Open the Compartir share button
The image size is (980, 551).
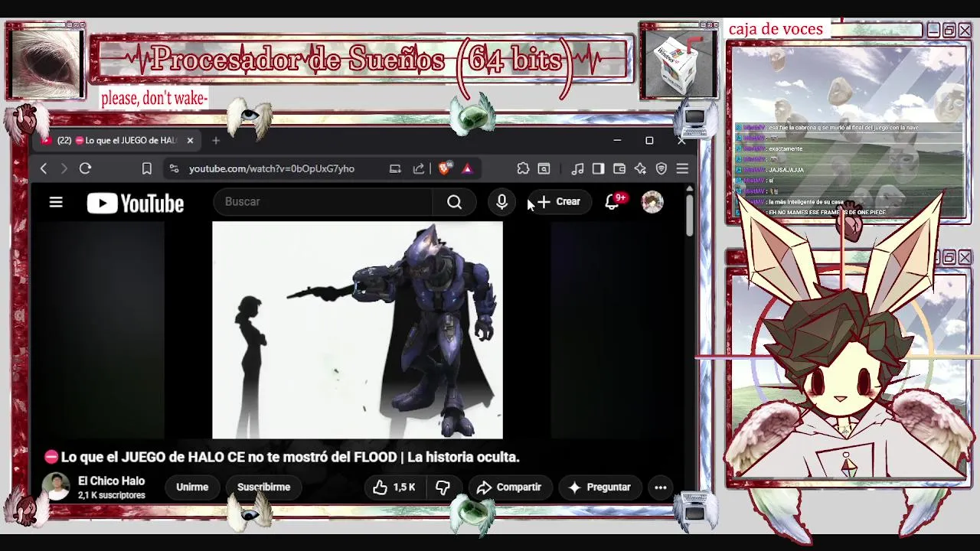(508, 487)
